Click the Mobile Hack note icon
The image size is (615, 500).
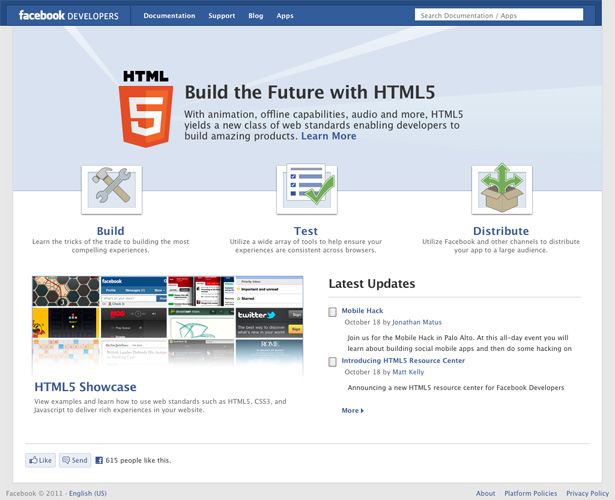point(332,312)
